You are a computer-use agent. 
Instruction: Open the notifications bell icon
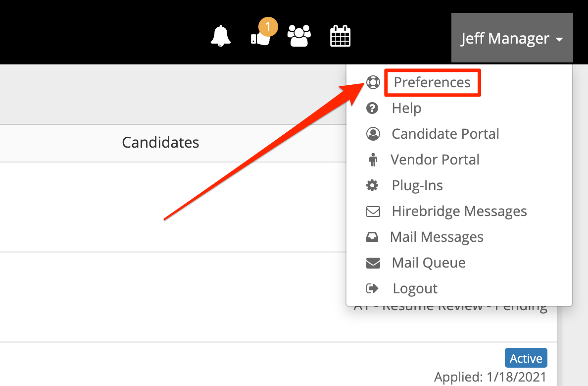[220, 36]
